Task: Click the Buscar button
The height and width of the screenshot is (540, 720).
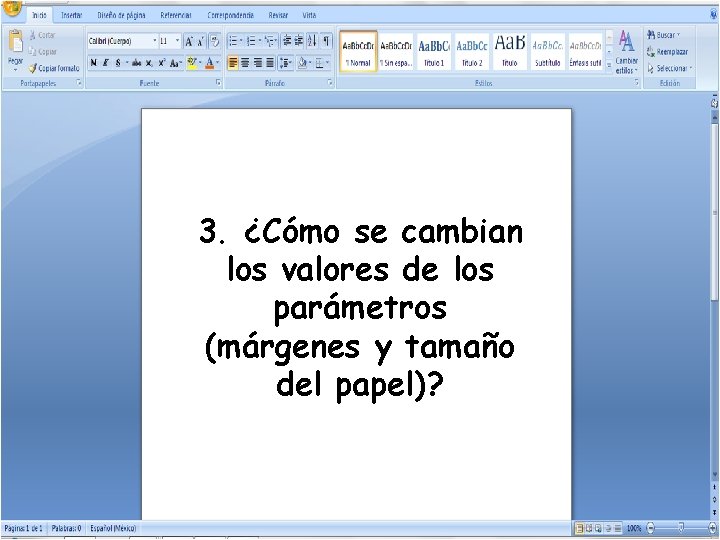Action: [664, 35]
